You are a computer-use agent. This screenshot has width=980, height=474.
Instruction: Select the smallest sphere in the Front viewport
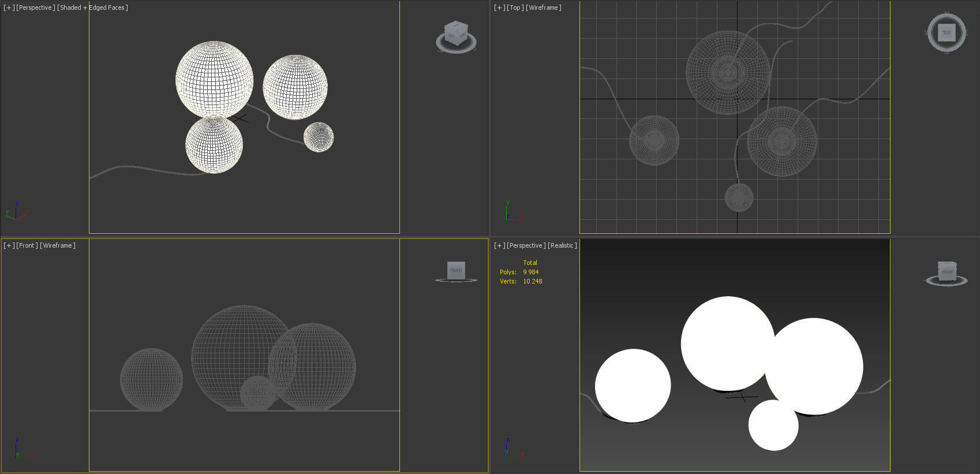tap(258, 393)
